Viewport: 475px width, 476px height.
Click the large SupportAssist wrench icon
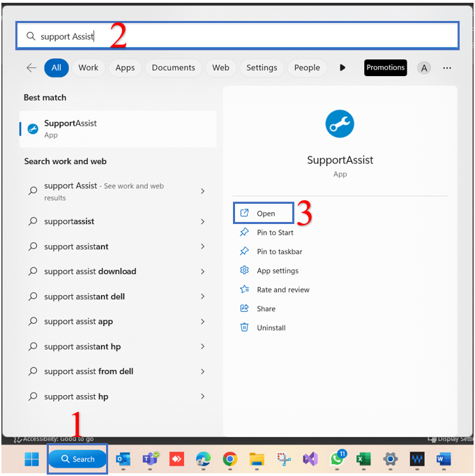click(x=340, y=124)
